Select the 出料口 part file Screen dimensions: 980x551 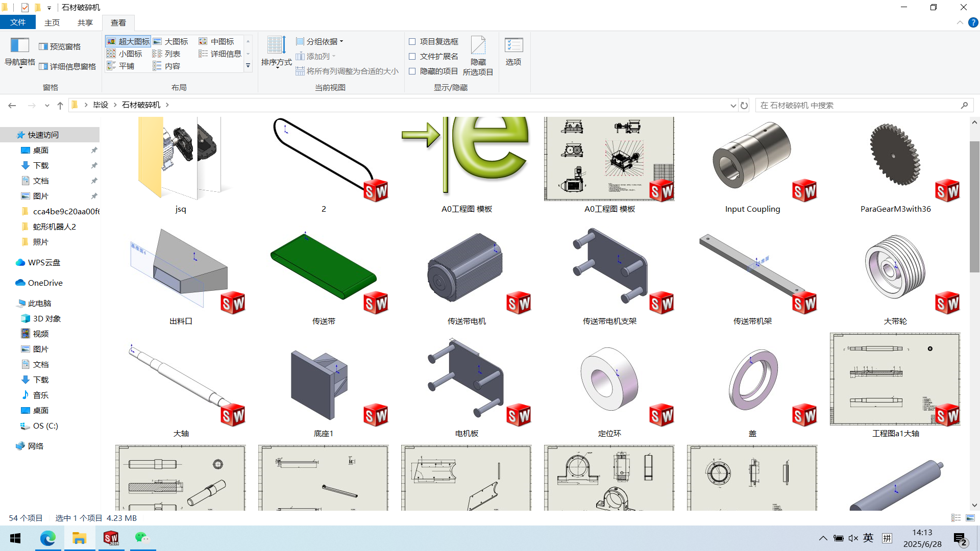coord(181,275)
